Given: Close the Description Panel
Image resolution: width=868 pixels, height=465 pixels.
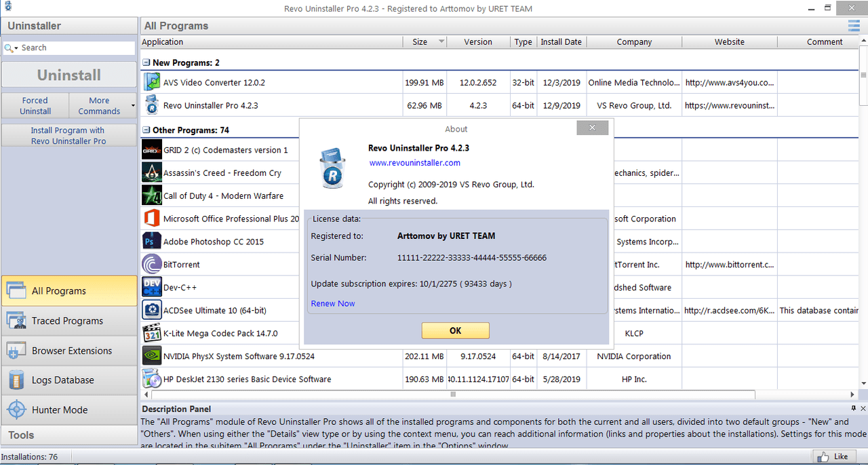Looking at the screenshot, I should pos(863,409).
